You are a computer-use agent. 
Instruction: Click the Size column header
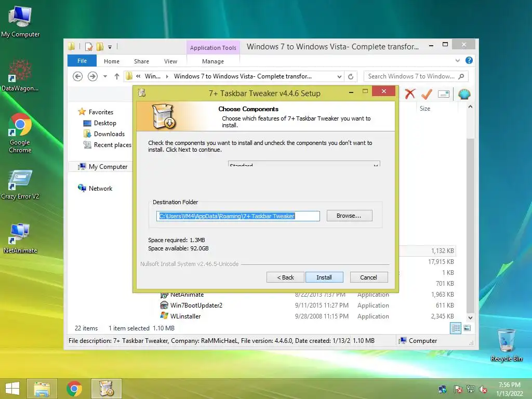pos(425,109)
